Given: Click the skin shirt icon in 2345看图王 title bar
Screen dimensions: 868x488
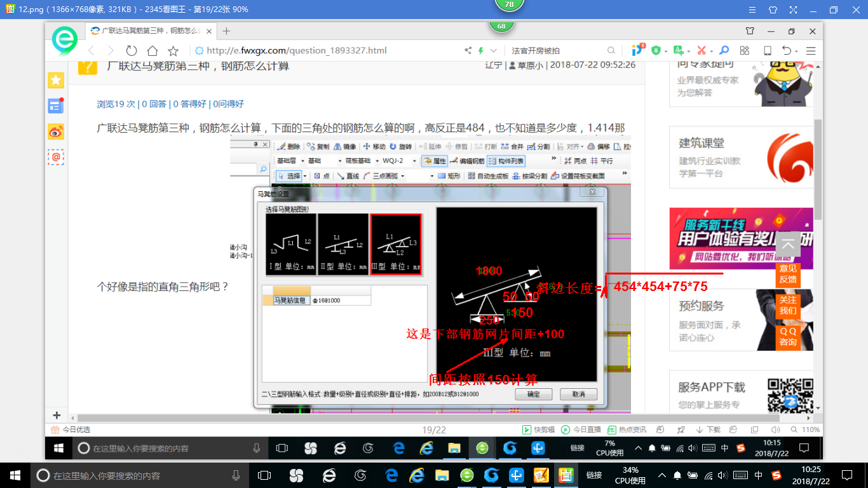Looking at the screenshot, I should tap(773, 10).
